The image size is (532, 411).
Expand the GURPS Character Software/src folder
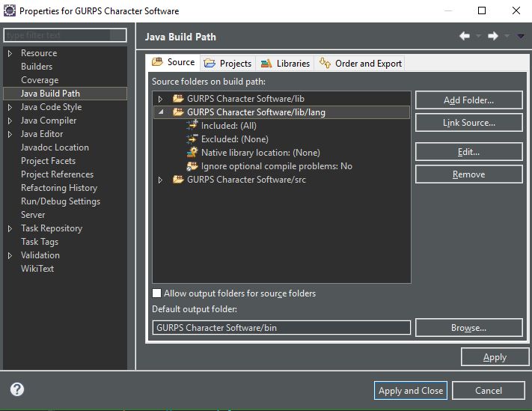click(160, 180)
